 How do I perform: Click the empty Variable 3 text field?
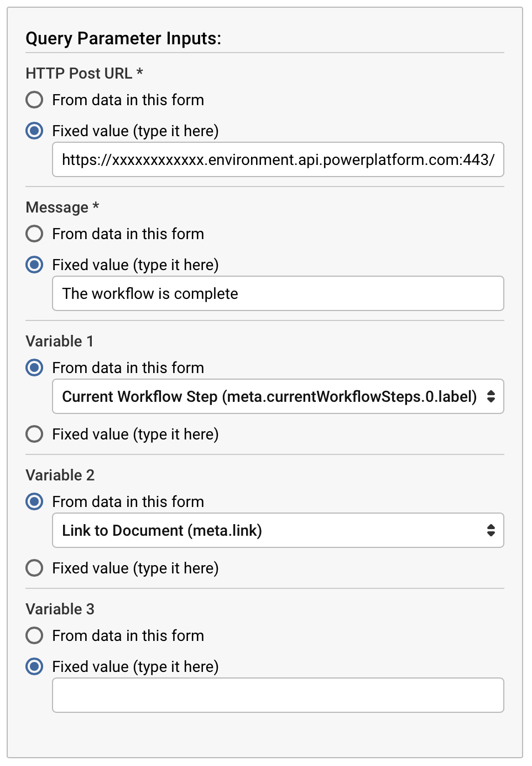click(x=278, y=696)
